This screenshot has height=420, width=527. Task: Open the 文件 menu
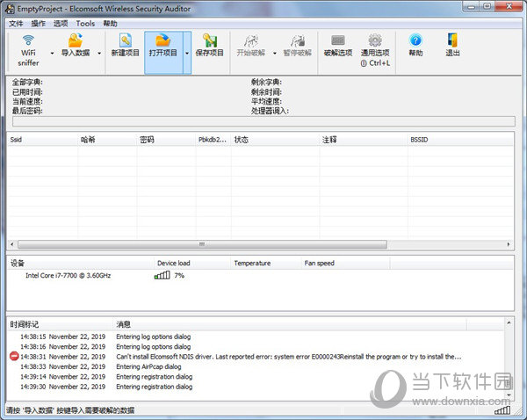[x=16, y=24]
